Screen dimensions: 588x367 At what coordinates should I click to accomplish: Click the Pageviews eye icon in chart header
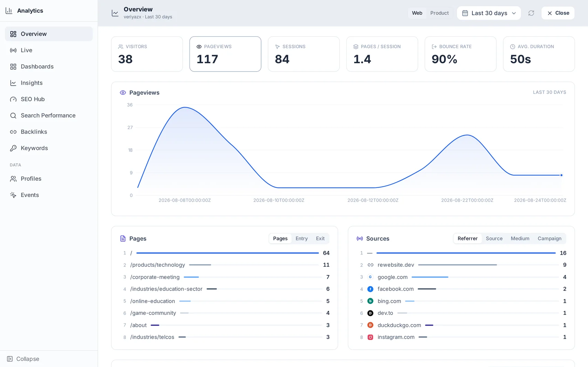[123, 93]
